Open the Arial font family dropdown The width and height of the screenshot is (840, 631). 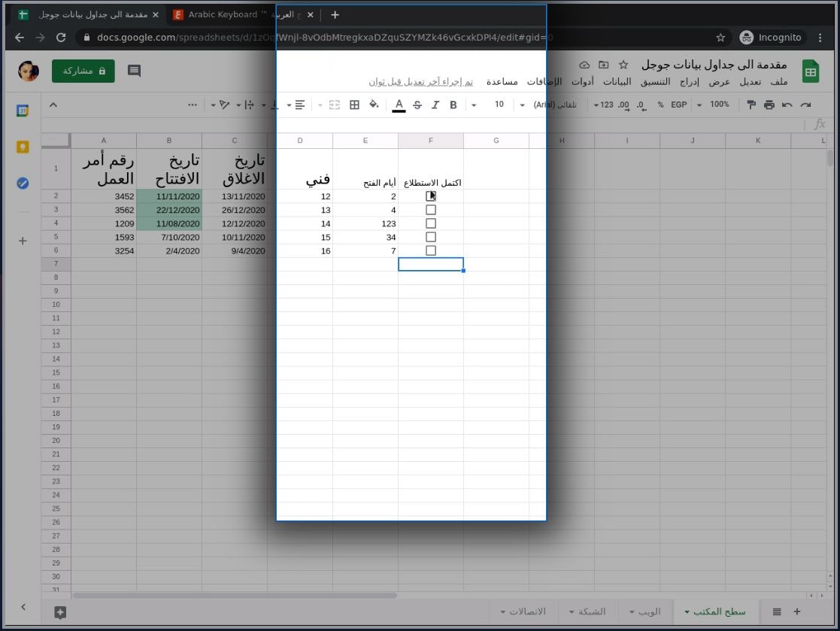(550, 105)
